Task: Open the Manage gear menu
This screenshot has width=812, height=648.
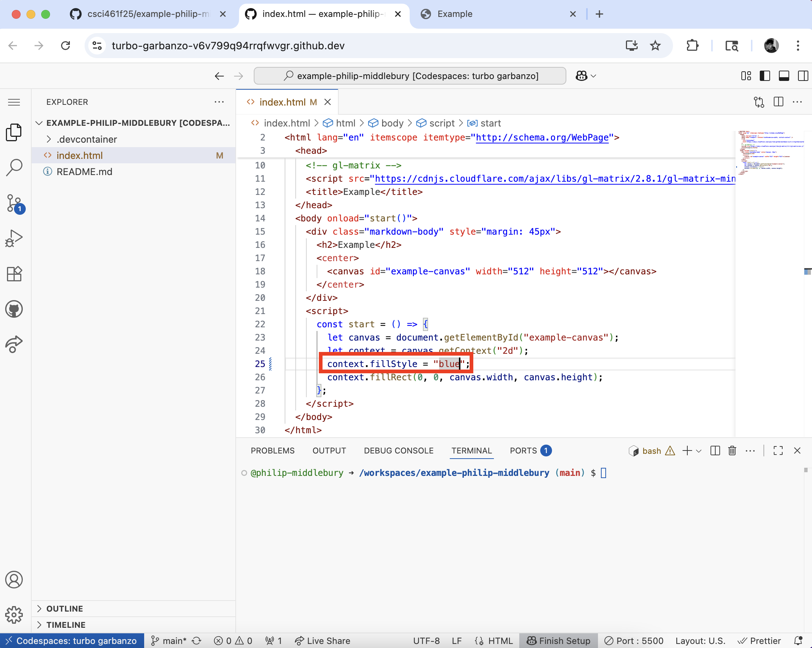Action: (x=14, y=615)
